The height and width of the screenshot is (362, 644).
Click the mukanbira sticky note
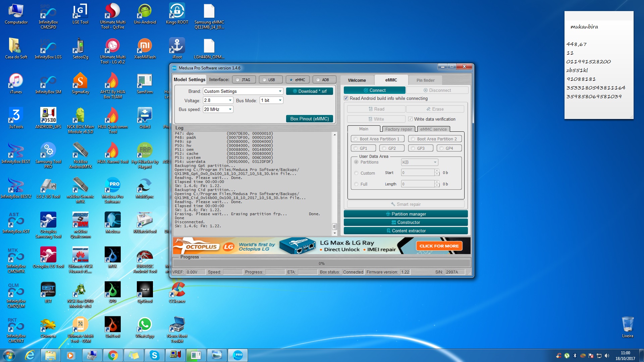click(599, 65)
